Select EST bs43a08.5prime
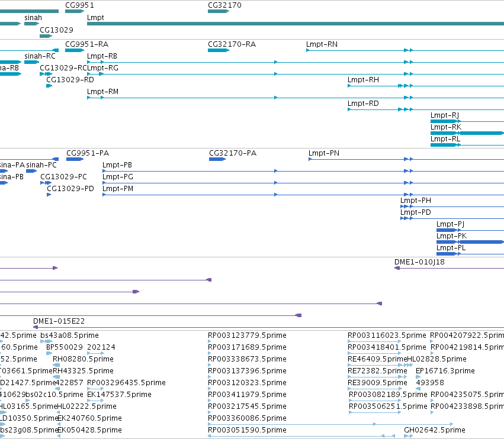 pos(47,341)
